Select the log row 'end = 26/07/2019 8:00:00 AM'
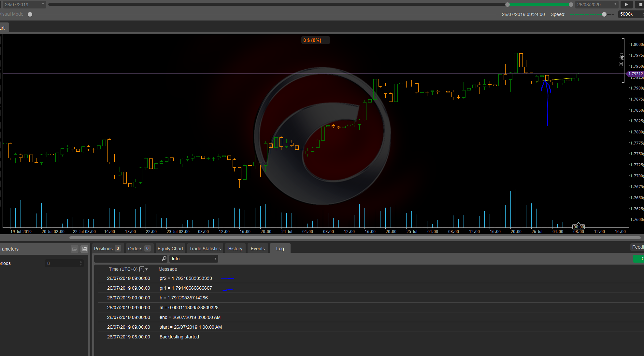This screenshot has width=644, height=356. click(x=371, y=317)
